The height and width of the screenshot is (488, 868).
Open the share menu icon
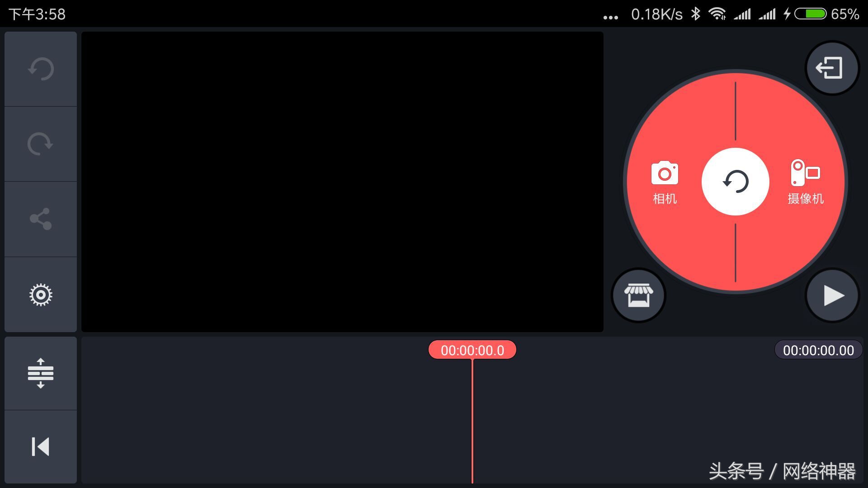coord(41,219)
